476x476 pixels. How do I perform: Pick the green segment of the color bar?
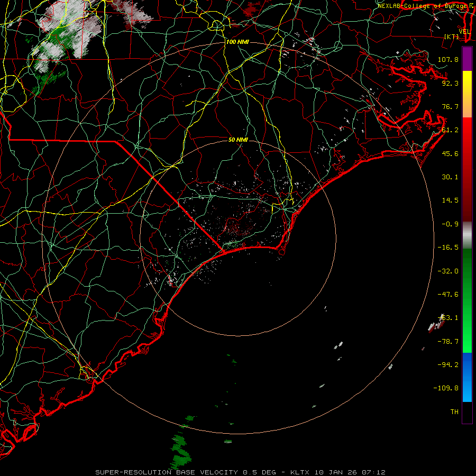click(467, 300)
